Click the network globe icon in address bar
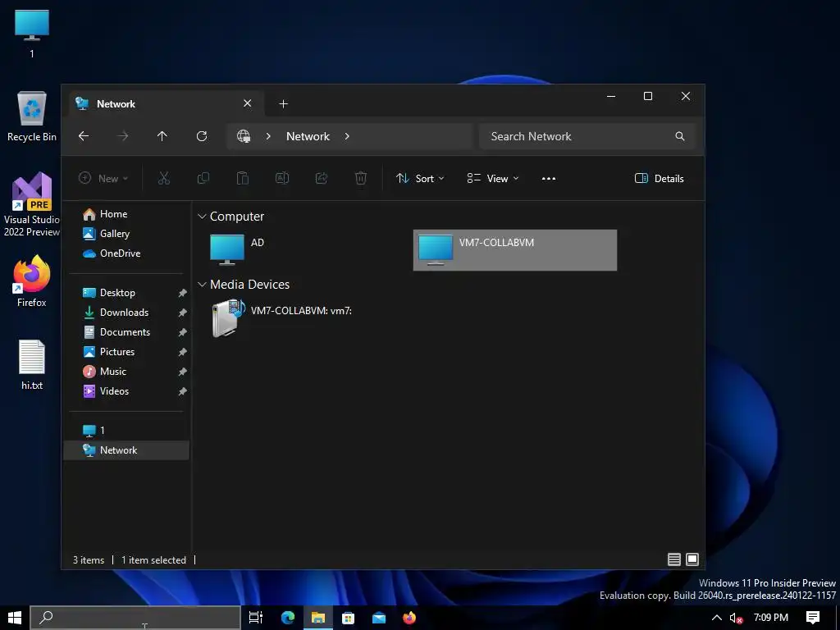840x630 pixels. click(x=244, y=136)
